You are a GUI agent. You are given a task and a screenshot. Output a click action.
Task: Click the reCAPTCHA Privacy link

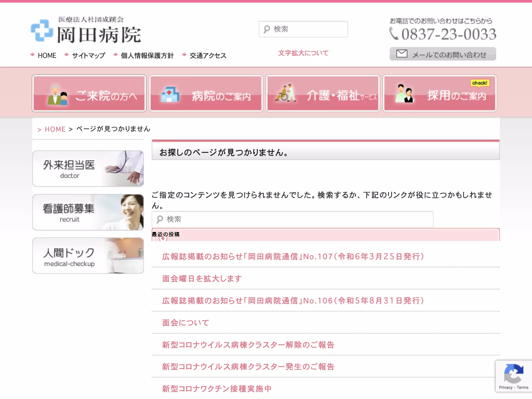[x=506, y=388]
